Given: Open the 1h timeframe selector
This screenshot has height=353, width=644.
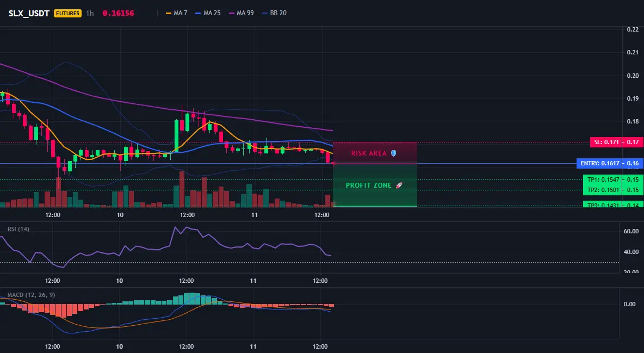Looking at the screenshot, I should (x=90, y=13).
